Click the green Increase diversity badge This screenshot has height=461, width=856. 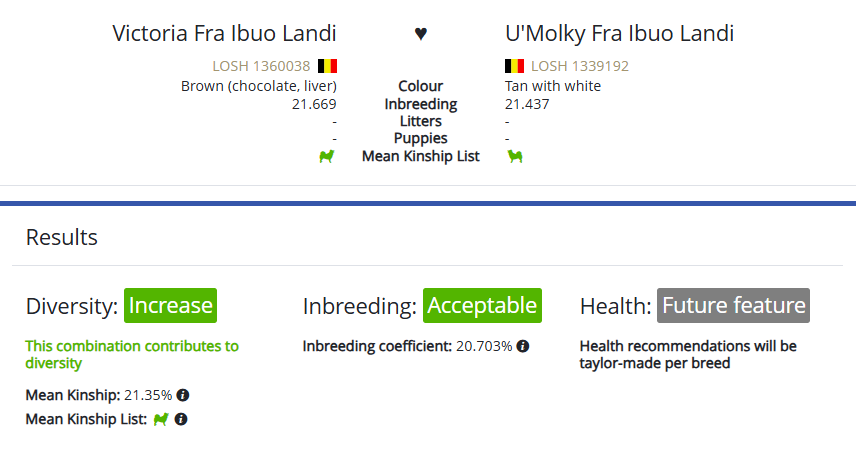pos(170,305)
